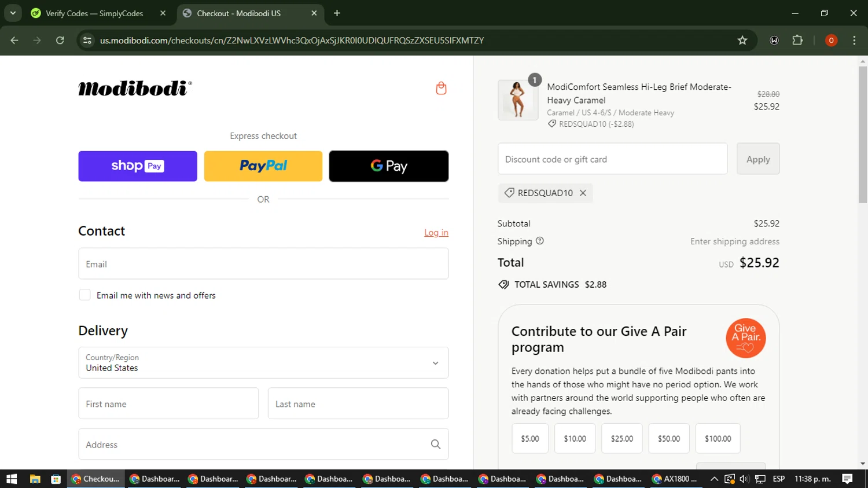Close the Verify Codes — SimplyCodes tab

click(x=163, y=13)
